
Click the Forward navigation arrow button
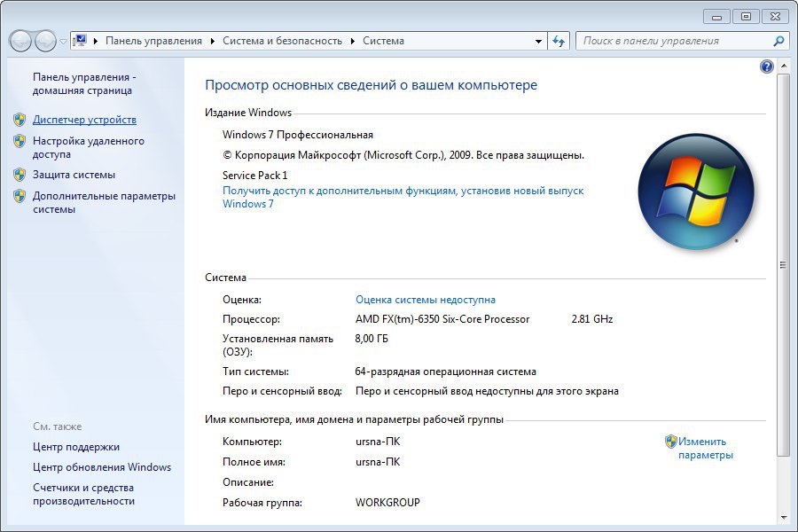click(45, 41)
